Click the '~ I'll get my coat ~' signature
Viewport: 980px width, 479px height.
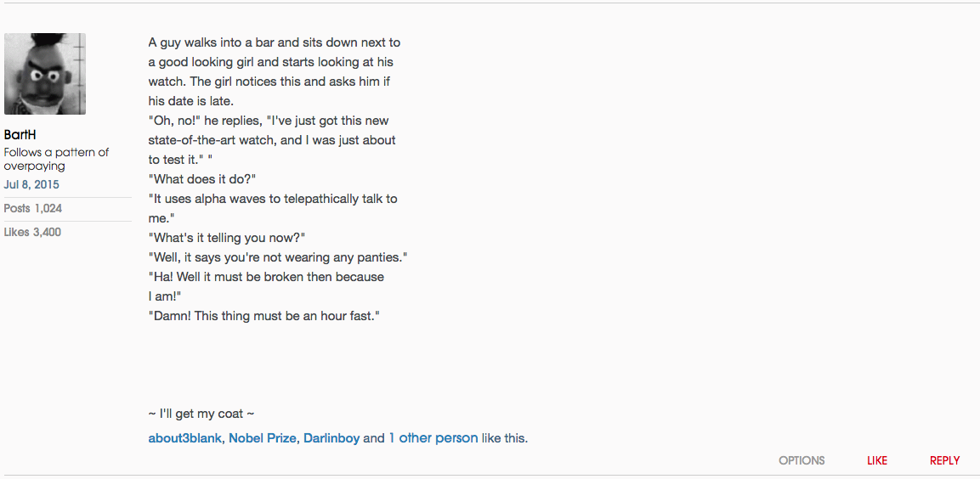[201, 414]
